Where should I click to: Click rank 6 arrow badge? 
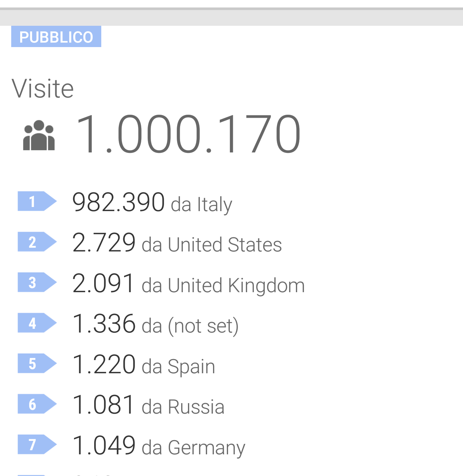coord(36,404)
